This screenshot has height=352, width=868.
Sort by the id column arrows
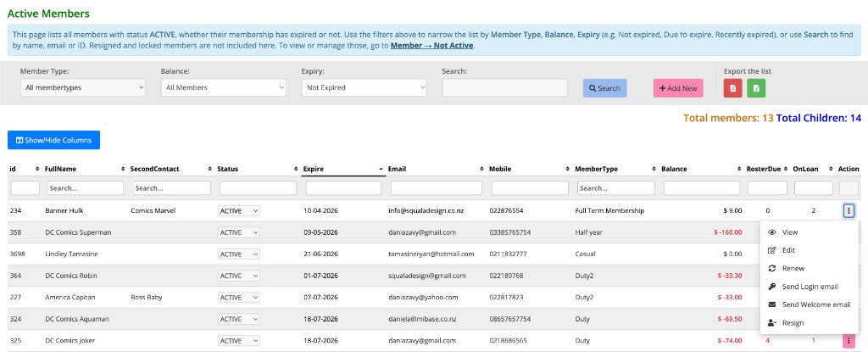(37, 169)
